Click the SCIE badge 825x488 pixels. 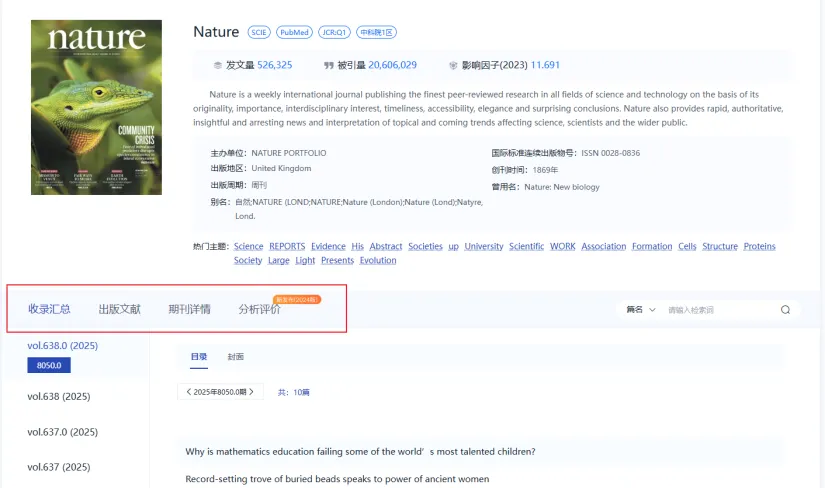(259, 32)
